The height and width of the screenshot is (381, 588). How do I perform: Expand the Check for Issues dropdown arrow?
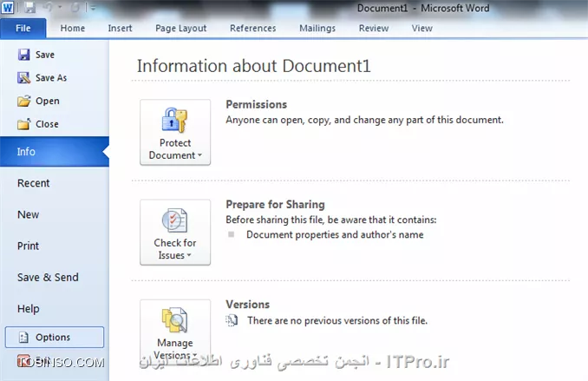pyautogui.click(x=189, y=255)
